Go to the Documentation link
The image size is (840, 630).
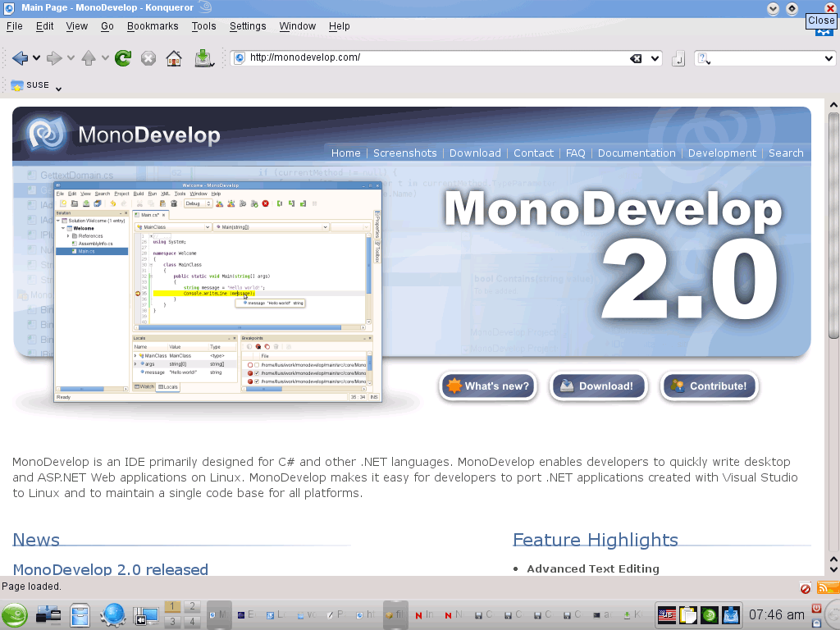coord(637,153)
